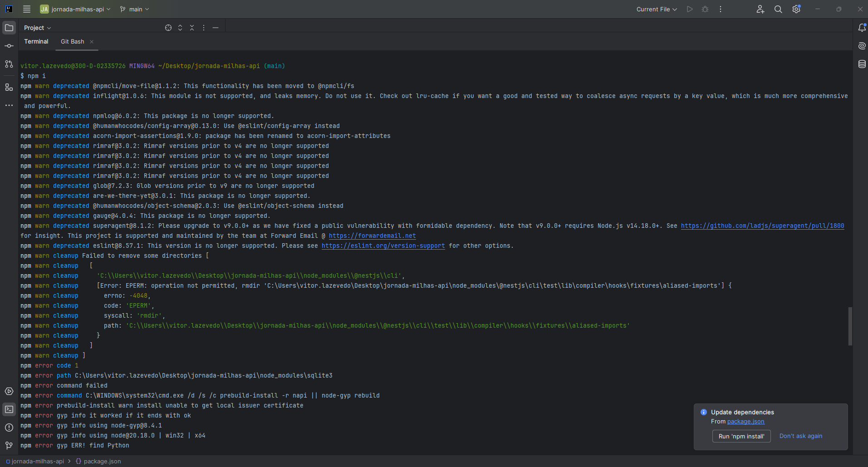Open the Structure tool window
The width and height of the screenshot is (868, 467).
pos(9,87)
